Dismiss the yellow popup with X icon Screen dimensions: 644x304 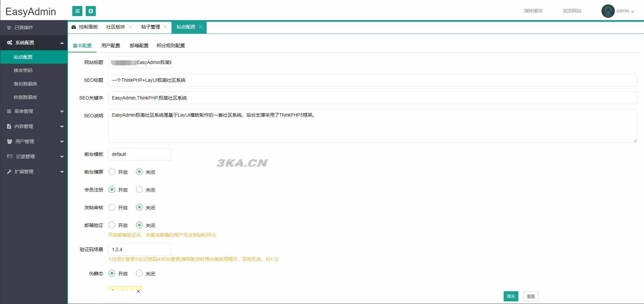click(x=138, y=291)
